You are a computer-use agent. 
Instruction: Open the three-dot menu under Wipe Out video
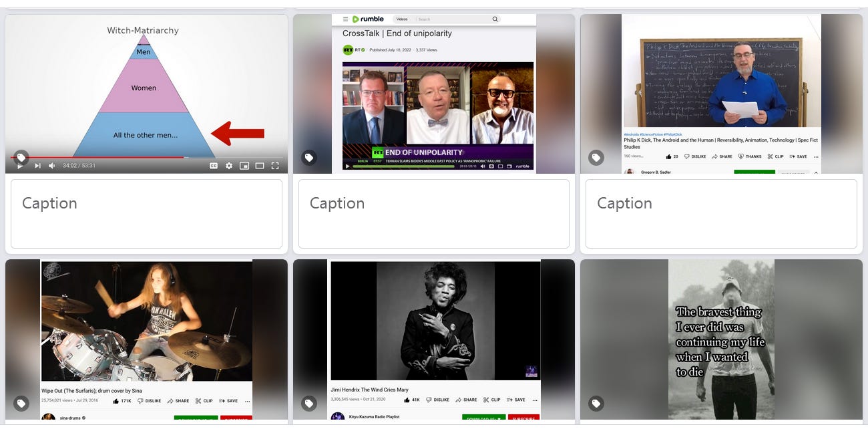[x=247, y=401]
